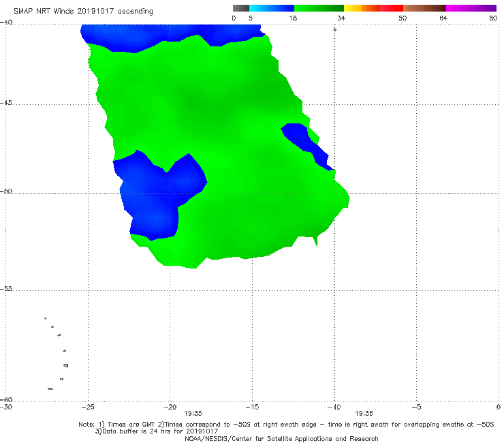Image resolution: width=504 pixels, height=443 pixels.
Task: Click the latitude label '-60'
Action: coord(6,399)
